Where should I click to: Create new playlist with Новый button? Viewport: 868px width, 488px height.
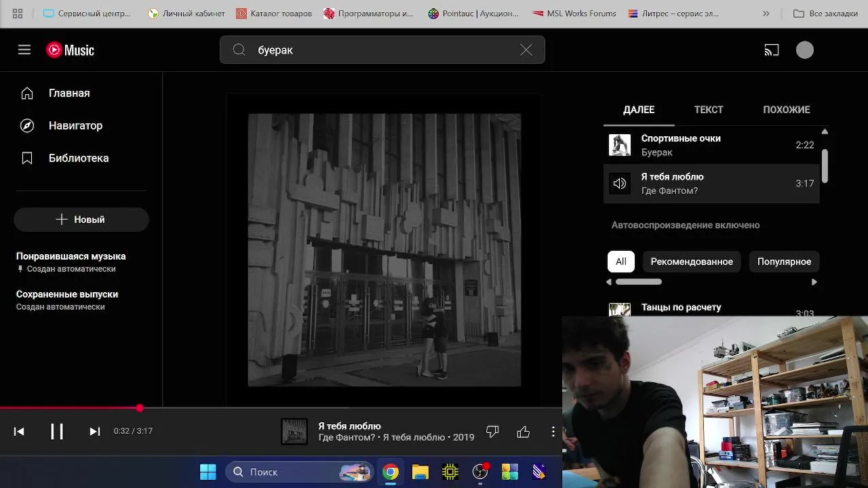(x=81, y=220)
